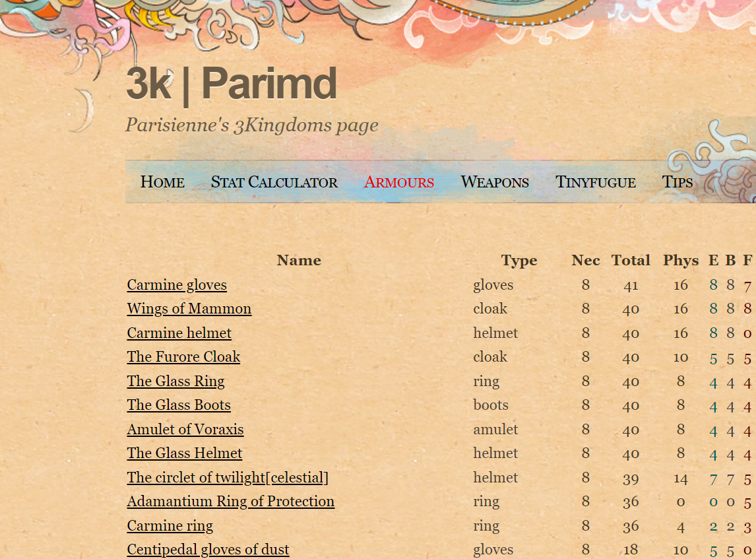Go to the Stat Calculator page
This screenshot has height=559, width=756.
pos(274,182)
